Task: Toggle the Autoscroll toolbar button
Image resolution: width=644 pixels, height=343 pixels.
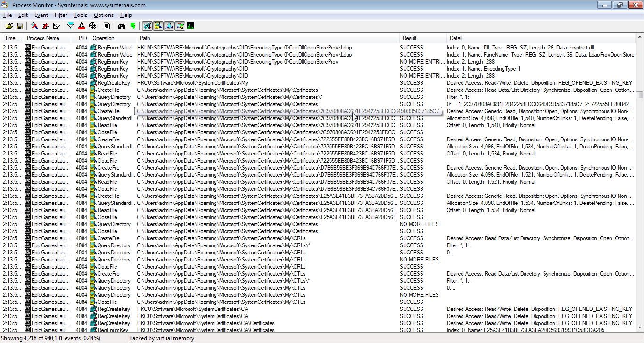Action: tap(45, 26)
